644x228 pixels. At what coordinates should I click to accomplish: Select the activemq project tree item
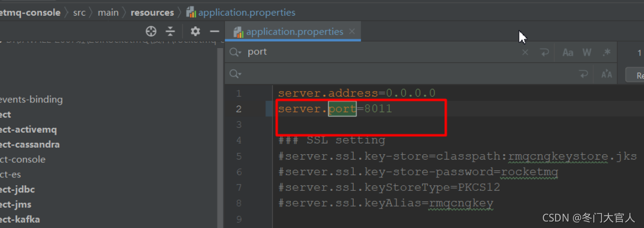pos(29,129)
